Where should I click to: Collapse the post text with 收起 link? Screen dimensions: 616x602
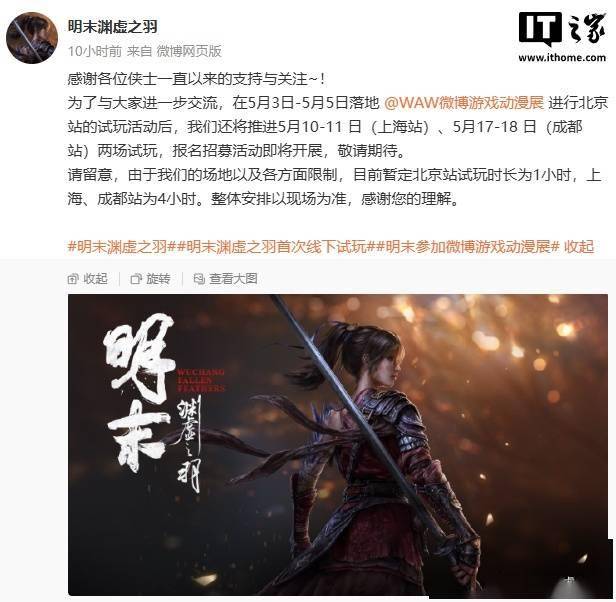point(579,247)
